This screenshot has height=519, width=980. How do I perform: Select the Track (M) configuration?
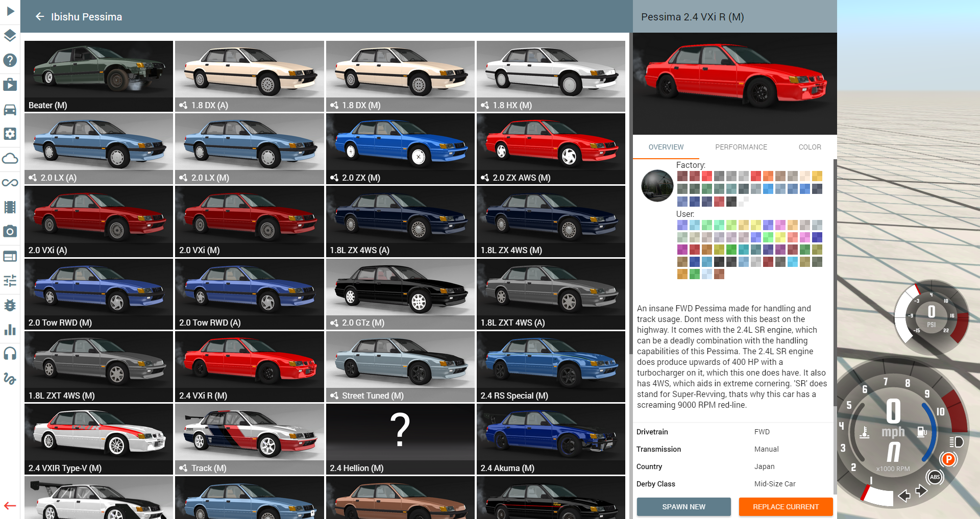(x=250, y=439)
